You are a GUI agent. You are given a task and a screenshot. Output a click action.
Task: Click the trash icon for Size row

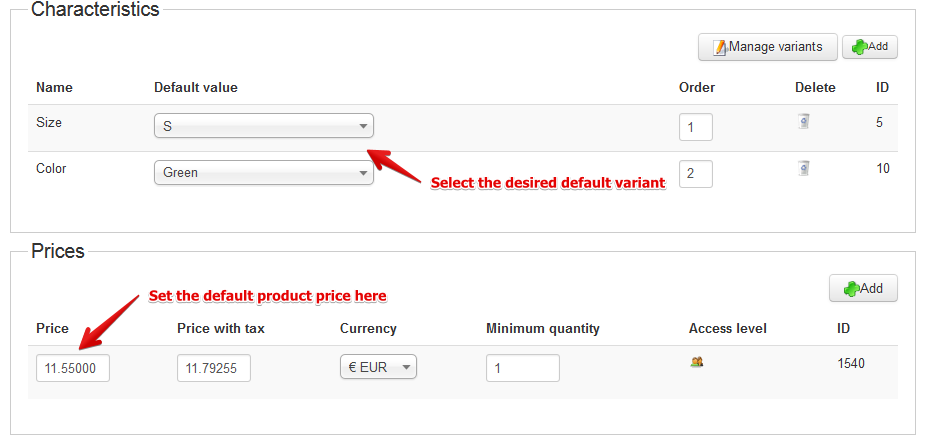[x=803, y=121]
